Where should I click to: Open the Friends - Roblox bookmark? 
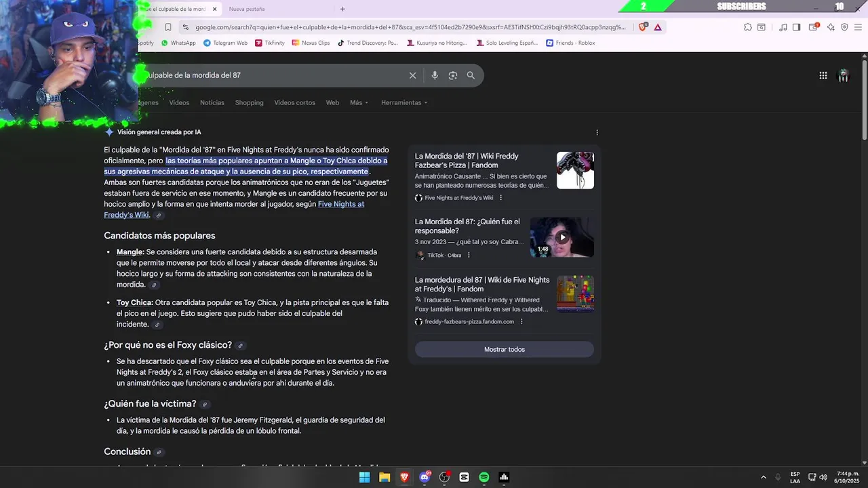pos(570,43)
